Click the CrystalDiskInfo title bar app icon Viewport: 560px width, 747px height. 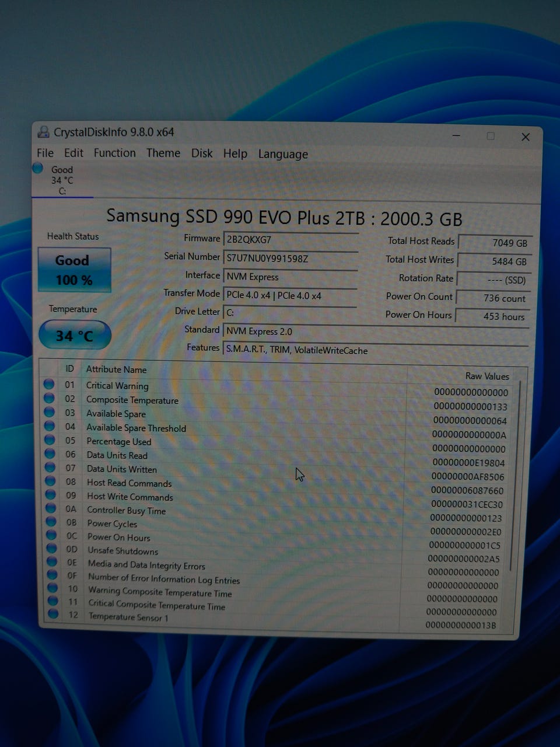point(43,132)
